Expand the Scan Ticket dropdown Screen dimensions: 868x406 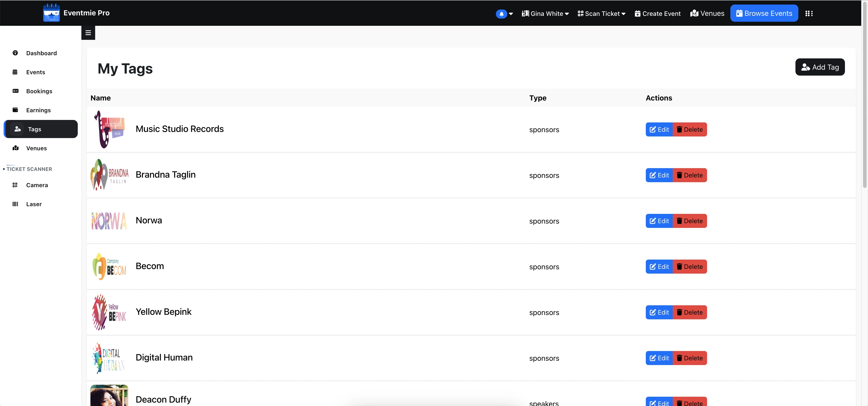point(601,14)
